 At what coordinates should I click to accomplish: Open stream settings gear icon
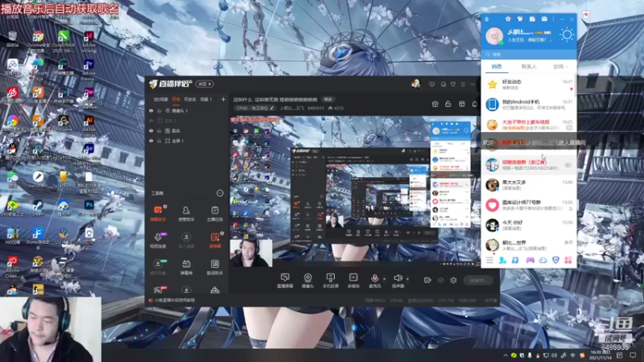click(x=453, y=280)
